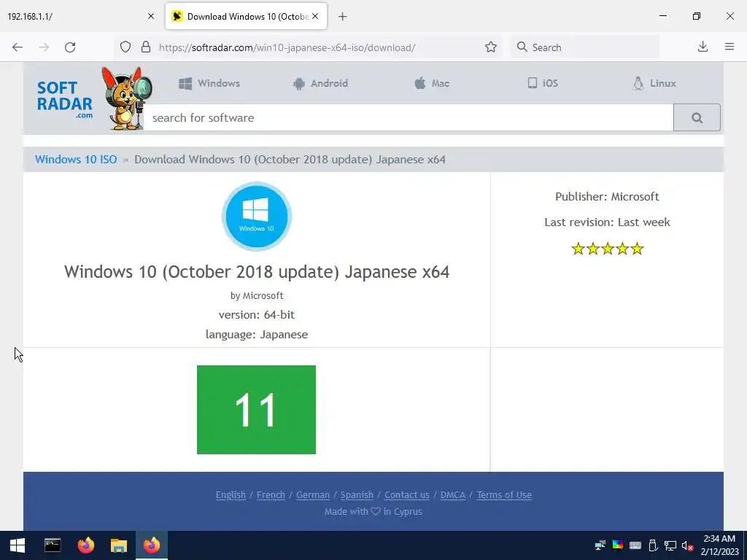This screenshot has width=747, height=560.
Task: Open the Mac software category
Action: click(432, 83)
